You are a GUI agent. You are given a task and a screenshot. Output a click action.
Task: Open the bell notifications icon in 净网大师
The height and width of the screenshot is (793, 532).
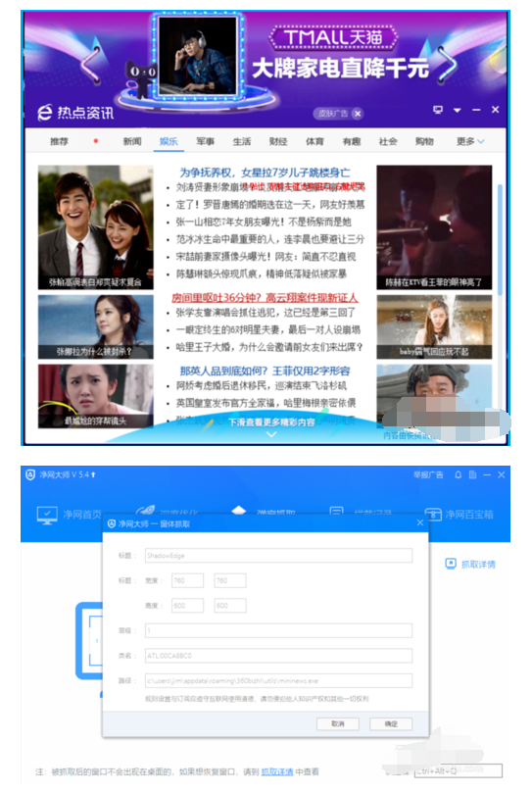tap(458, 474)
